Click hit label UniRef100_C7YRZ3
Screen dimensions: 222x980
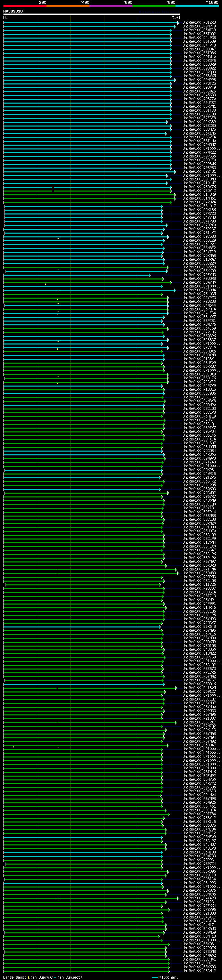[x=199, y=298]
